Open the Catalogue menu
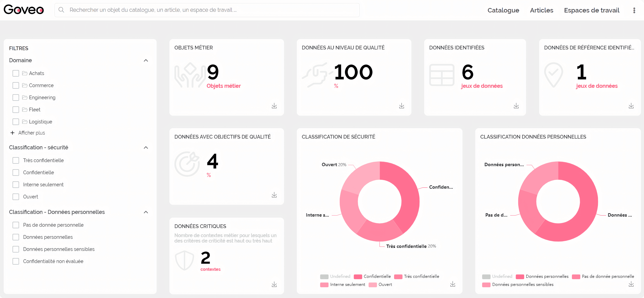Viewport: 644px width, 298px height. [x=503, y=10]
